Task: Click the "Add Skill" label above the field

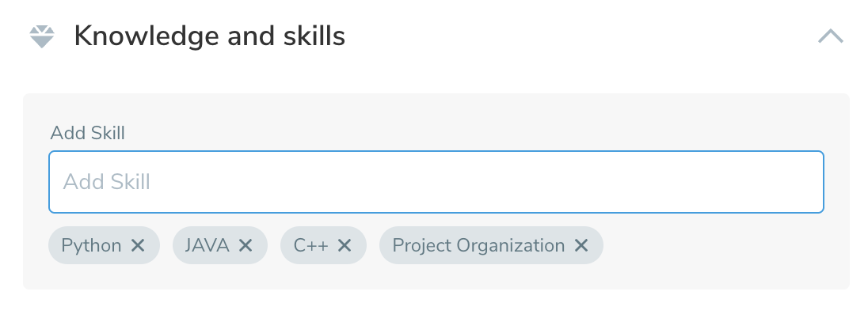Action: click(87, 133)
